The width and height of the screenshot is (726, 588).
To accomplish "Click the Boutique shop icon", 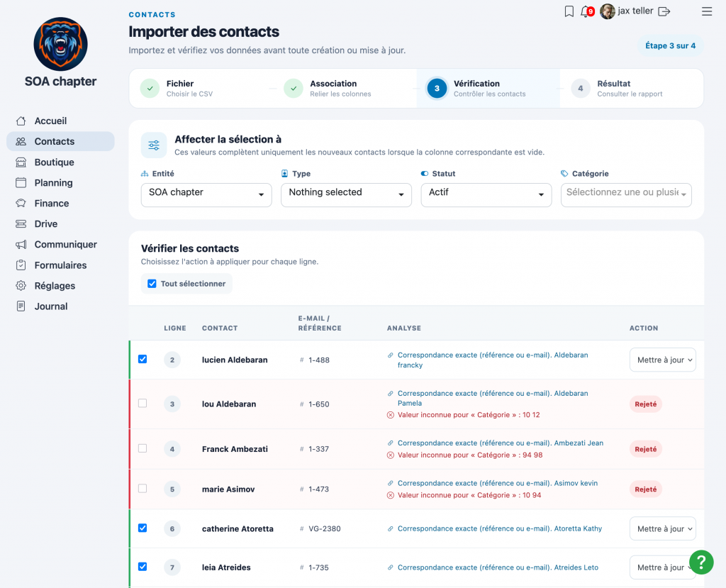I will coord(21,162).
